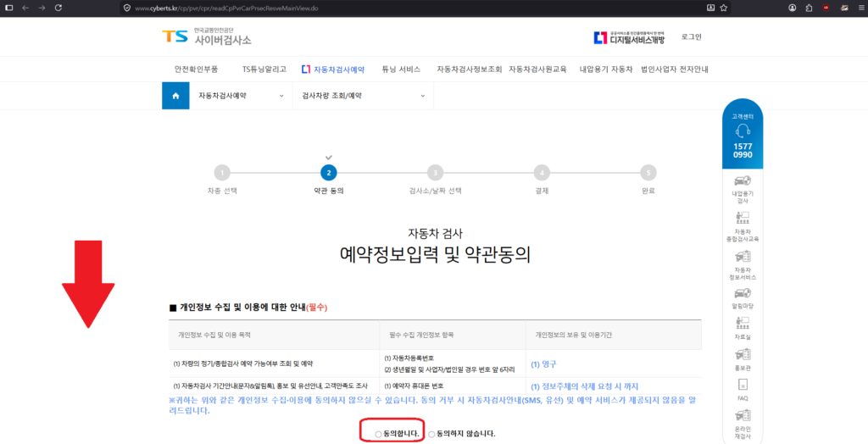Click the 개인정보의 보유 및 이용기간 header

[x=573, y=335]
